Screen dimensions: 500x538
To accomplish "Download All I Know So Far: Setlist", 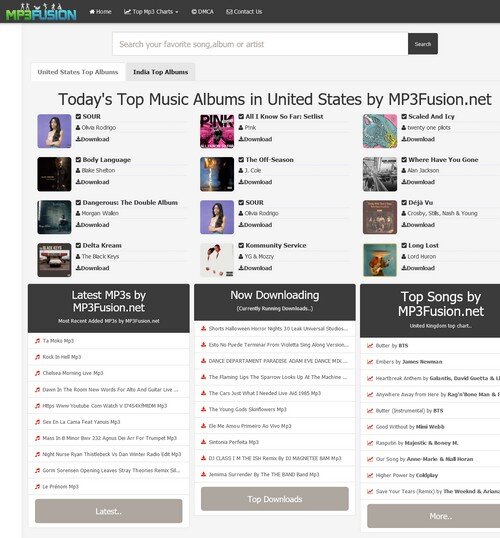I will [x=255, y=139].
